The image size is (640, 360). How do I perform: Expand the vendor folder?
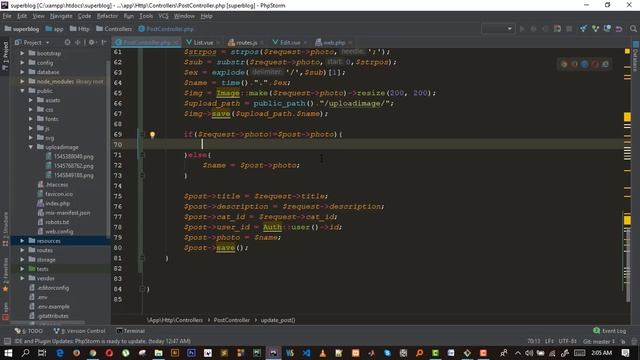pyautogui.click(x=22, y=278)
